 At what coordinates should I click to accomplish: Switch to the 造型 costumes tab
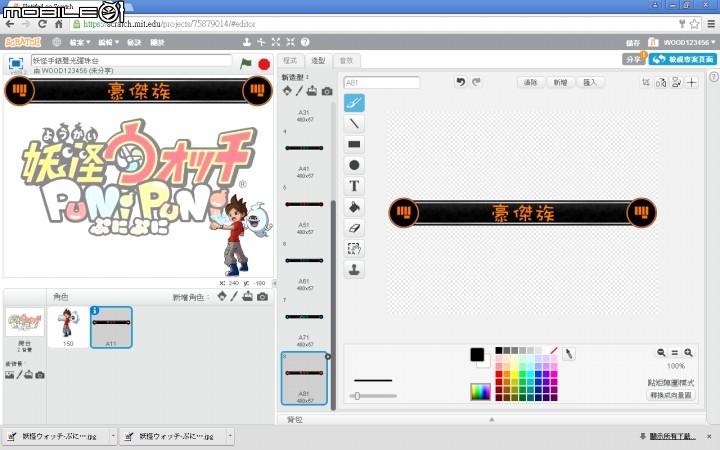point(318,61)
